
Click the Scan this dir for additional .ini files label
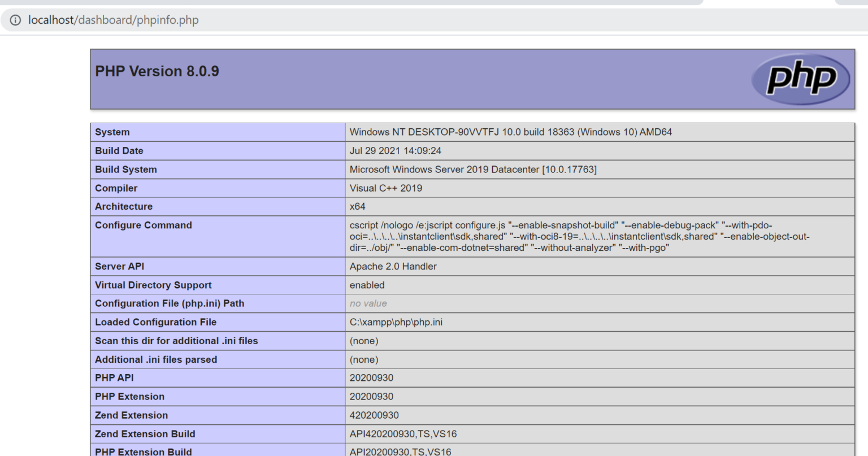pos(176,341)
